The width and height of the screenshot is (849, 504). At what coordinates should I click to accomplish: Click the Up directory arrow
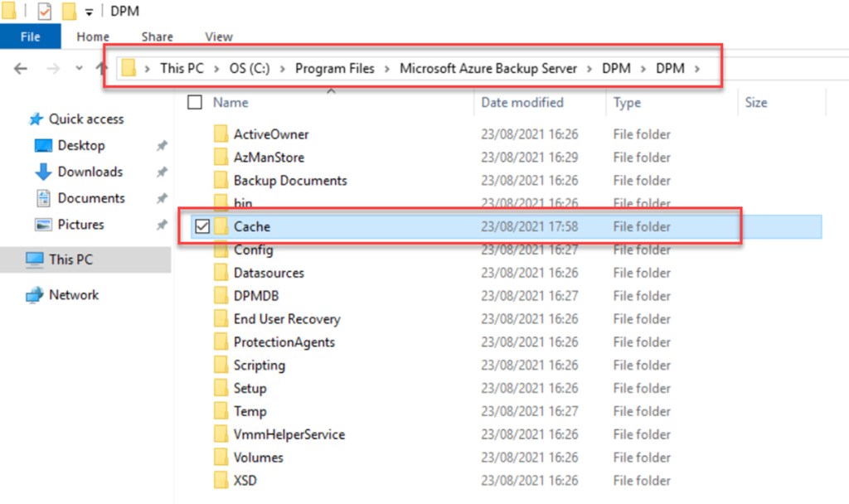point(103,69)
